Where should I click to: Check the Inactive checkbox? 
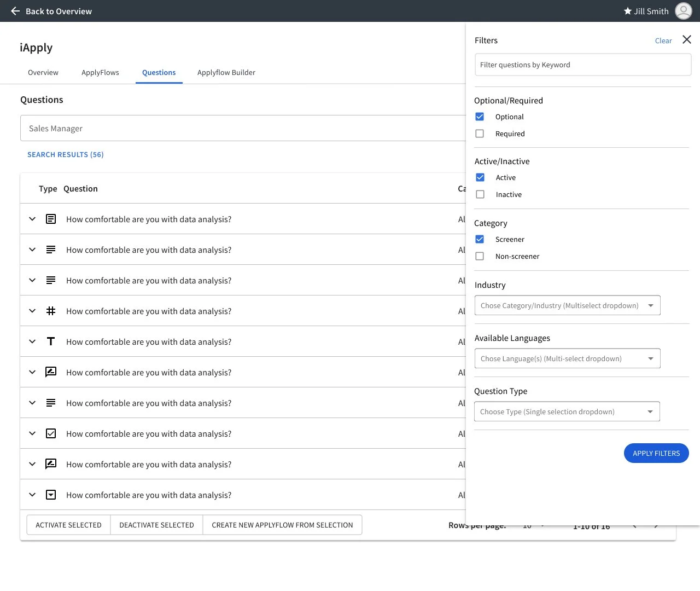[x=480, y=194]
